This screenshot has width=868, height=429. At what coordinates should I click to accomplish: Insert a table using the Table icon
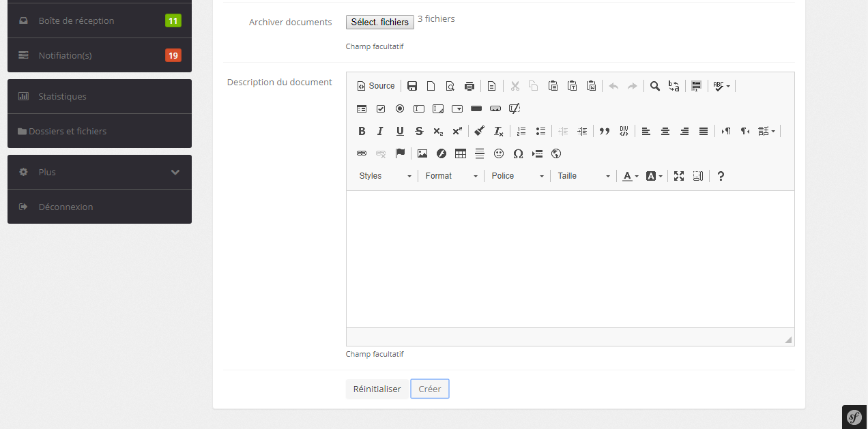pos(461,153)
